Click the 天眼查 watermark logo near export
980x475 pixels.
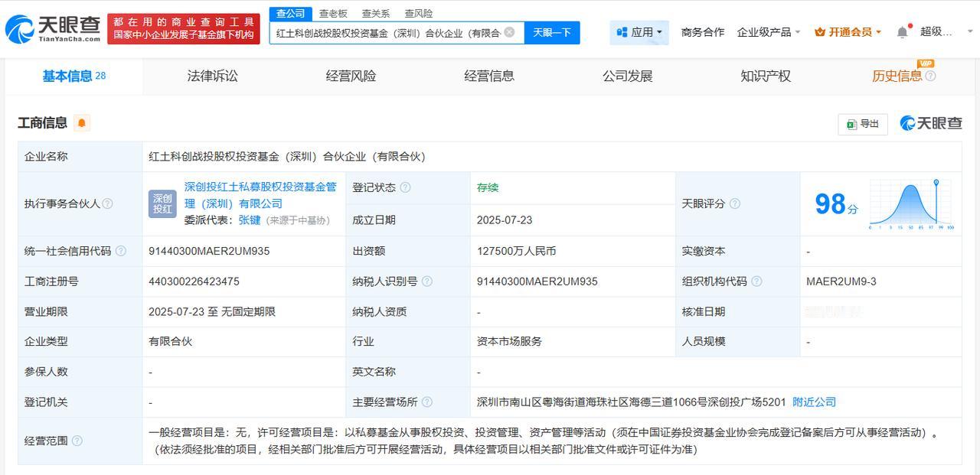click(931, 123)
